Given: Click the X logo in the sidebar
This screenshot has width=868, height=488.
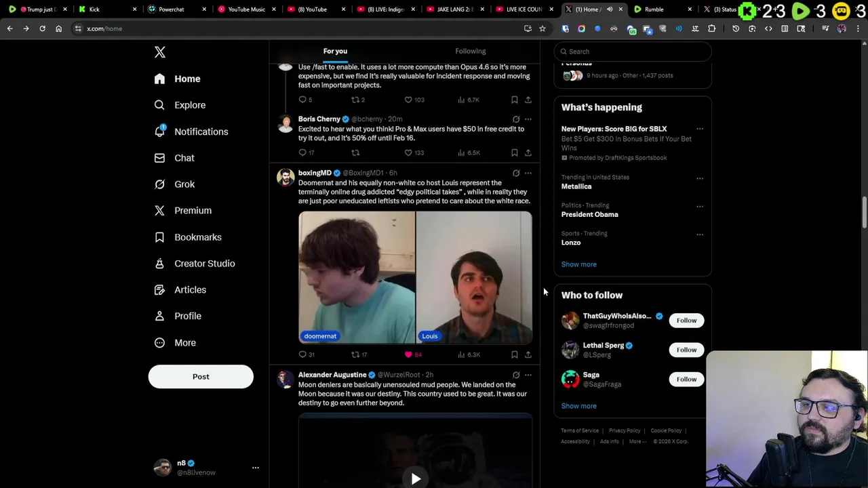Looking at the screenshot, I should click(160, 52).
